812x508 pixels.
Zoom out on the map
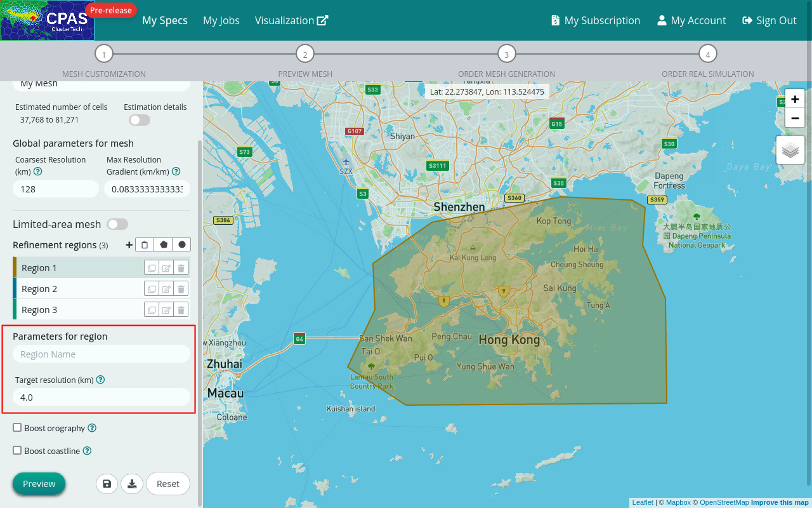[x=795, y=118]
